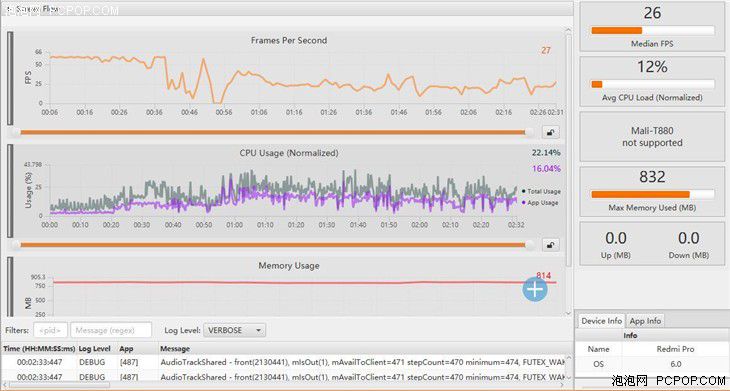The image size is (730, 391).
Task: Click the Total Usage legend entry
Action: (x=541, y=191)
